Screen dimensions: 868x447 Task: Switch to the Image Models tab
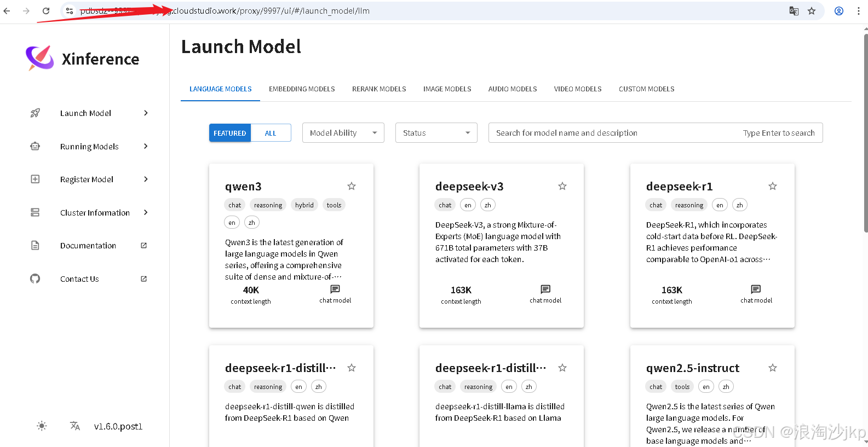pos(447,89)
